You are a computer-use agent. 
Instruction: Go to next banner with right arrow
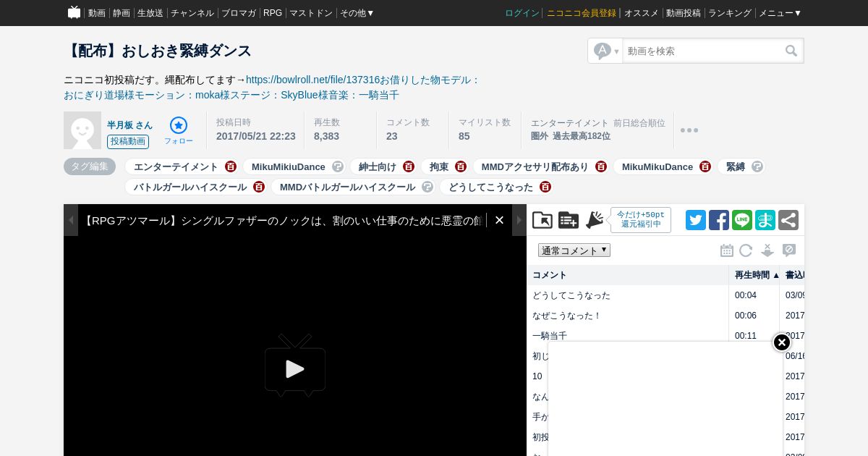point(519,220)
